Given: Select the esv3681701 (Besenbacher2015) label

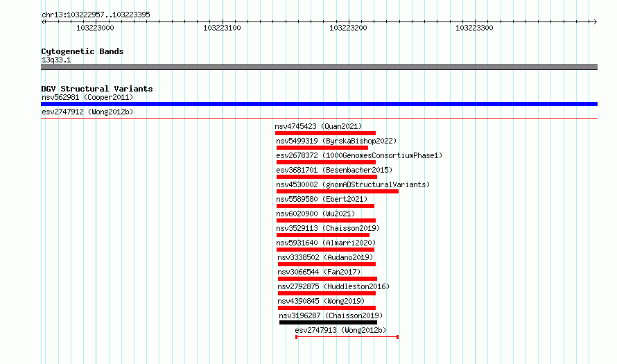Looking at the screenshot, I should click(334, 170).
